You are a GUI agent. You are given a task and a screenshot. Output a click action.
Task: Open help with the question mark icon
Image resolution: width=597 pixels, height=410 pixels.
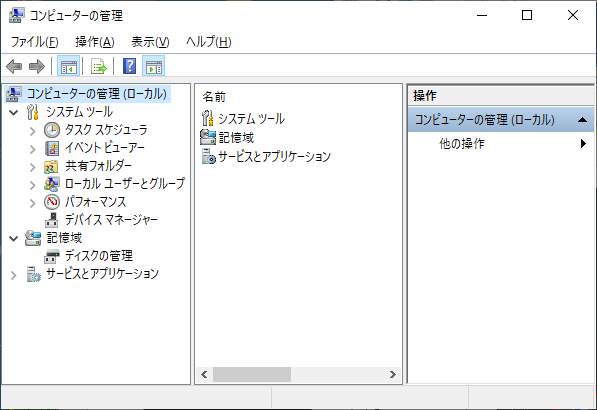tap(129, 66)
